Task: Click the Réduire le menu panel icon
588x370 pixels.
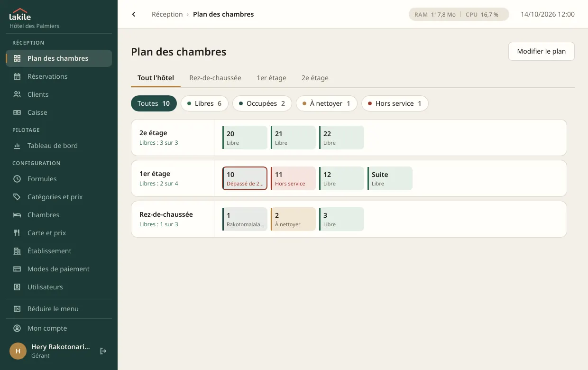Action: coord(17,309)
